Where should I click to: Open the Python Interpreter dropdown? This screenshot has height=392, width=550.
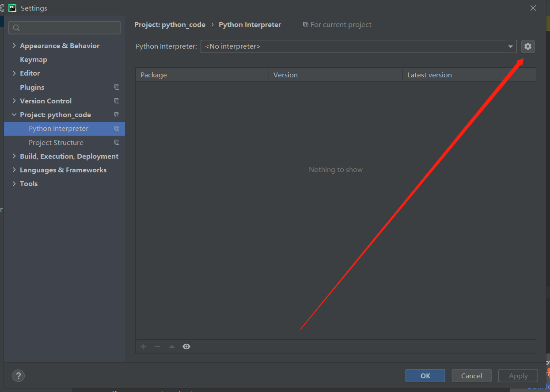point(358,46)
